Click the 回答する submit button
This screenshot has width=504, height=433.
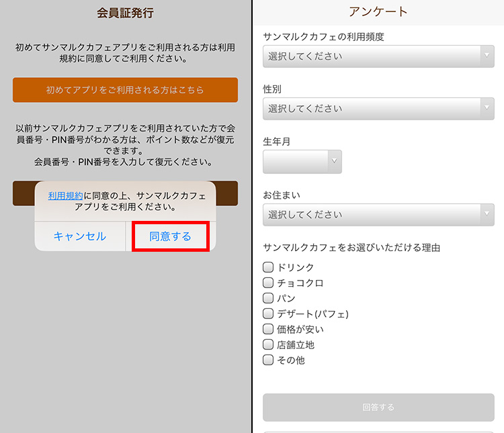pos(378,407)
